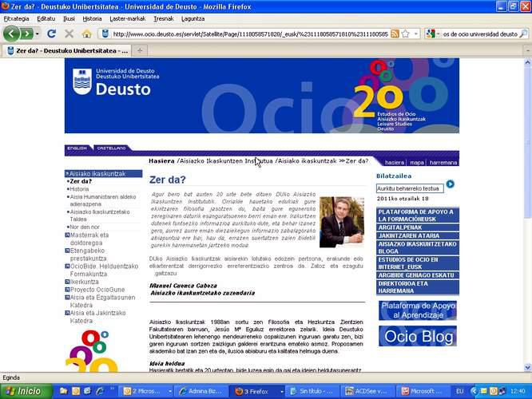Expand 'Masterrak eta doktoregoa' section icon
Image resolution: width=532 pixels, height=399 pixels.
[x=67, y=235]
